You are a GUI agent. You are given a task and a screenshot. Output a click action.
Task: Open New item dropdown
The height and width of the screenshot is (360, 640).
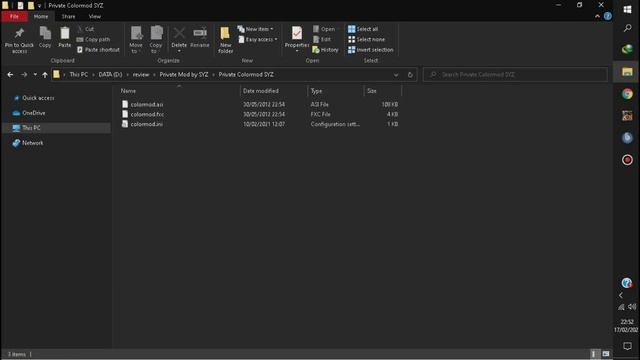[256, 29]
